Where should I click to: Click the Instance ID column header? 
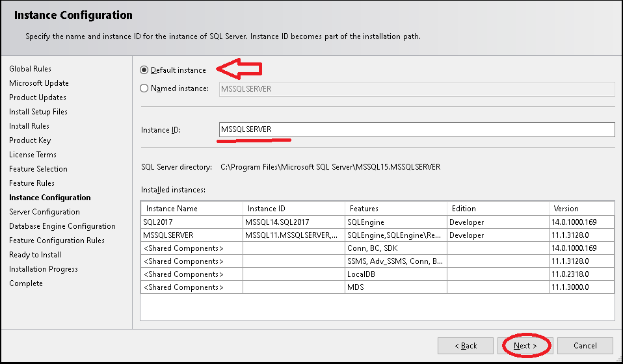point(294,209)
